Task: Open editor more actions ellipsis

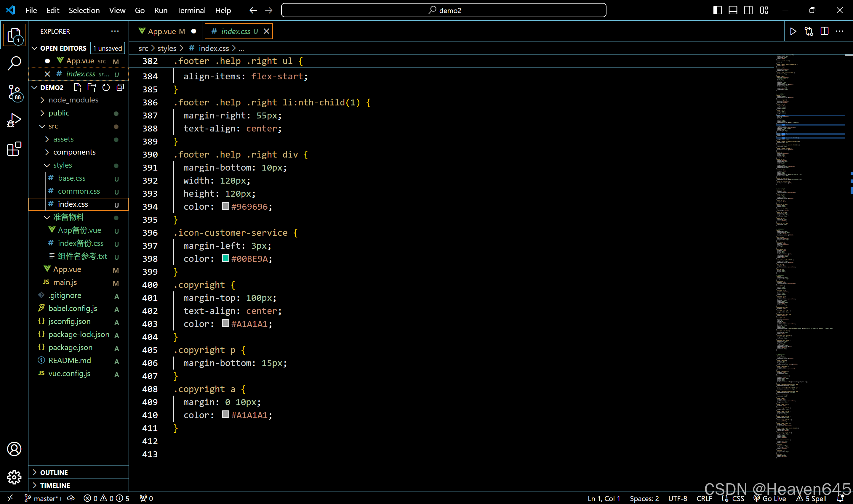Action: [x=840, y=31]
